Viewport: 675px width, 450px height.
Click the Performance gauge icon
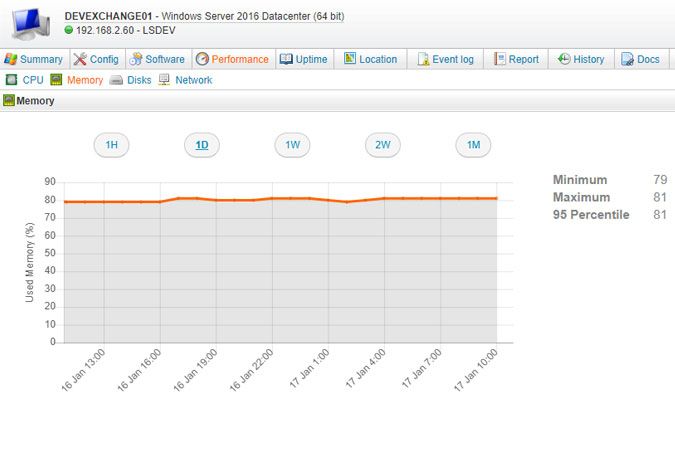point(202,60)
